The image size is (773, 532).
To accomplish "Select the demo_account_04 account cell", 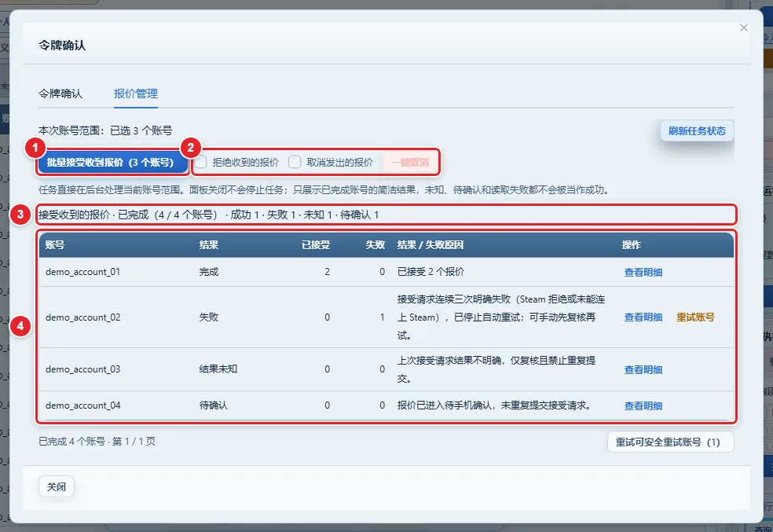I will pyautogui.click(x=82, y=405).
